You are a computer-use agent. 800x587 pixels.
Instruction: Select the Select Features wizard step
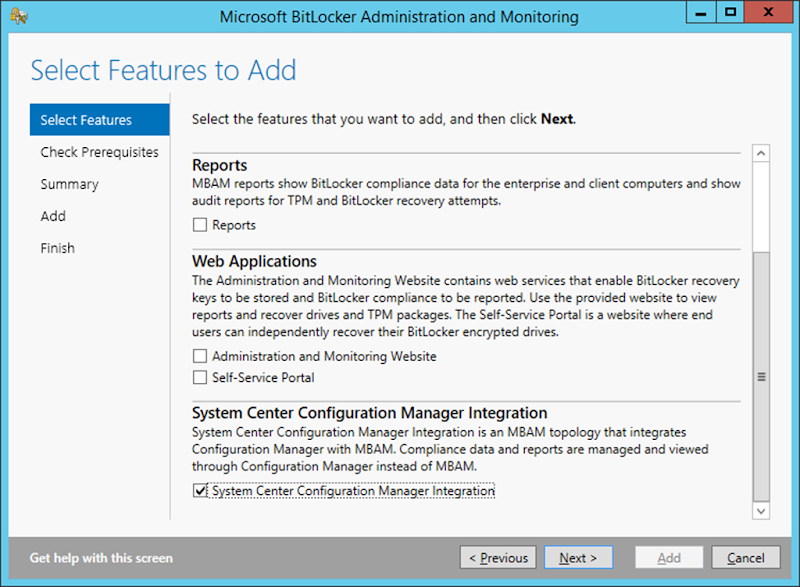click(99, 120)
